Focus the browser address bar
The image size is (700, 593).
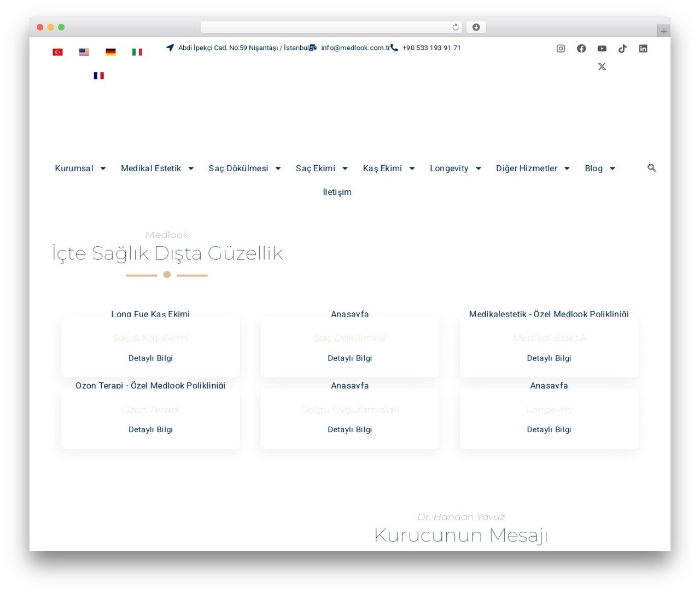click(x=331, y=27)
